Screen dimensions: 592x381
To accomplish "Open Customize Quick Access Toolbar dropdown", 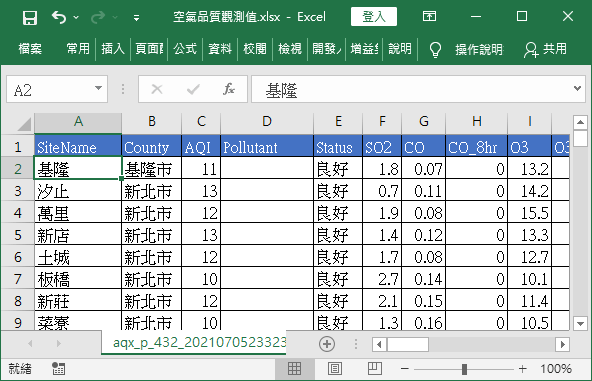I will (136, 17).
